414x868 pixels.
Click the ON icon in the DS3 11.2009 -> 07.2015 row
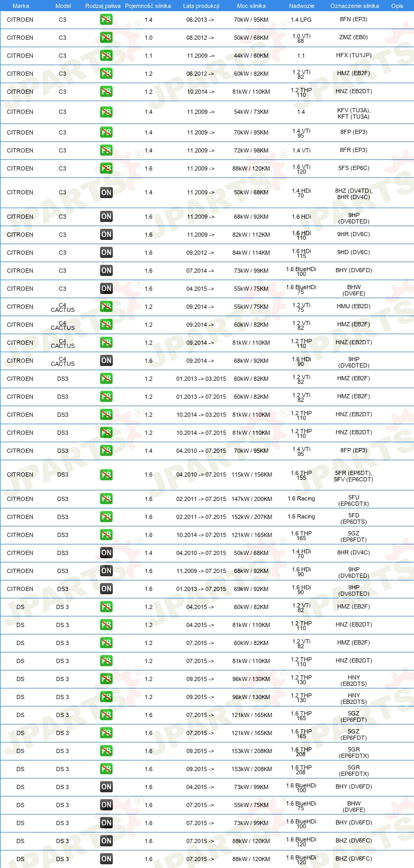106,571
